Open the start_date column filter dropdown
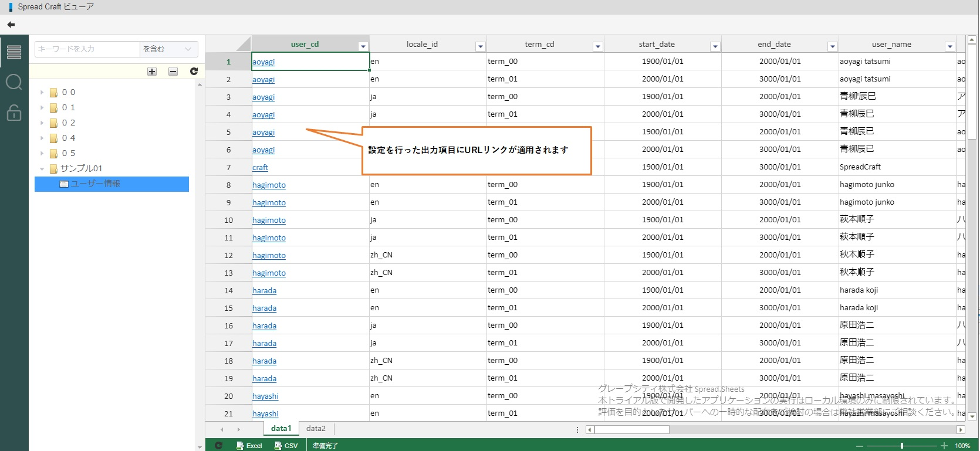This screenshot has width=980, height=451. pyautogui.click(x=715, y=46)
